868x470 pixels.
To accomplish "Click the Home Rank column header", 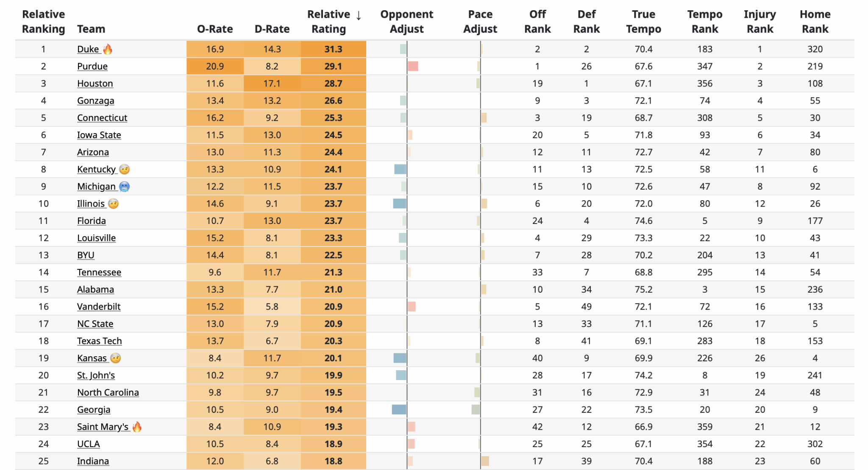I will coord(815,22).
